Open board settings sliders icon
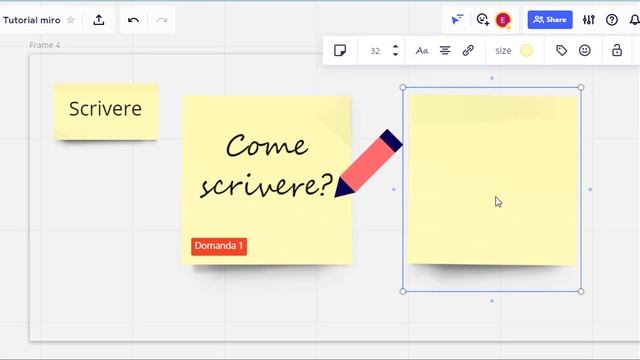 click(589, 20)
